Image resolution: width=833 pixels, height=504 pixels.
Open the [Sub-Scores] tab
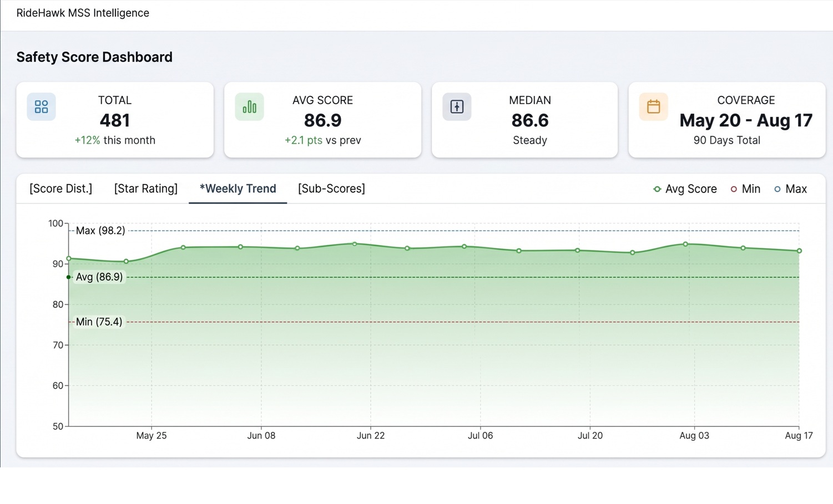pos(331,189)
